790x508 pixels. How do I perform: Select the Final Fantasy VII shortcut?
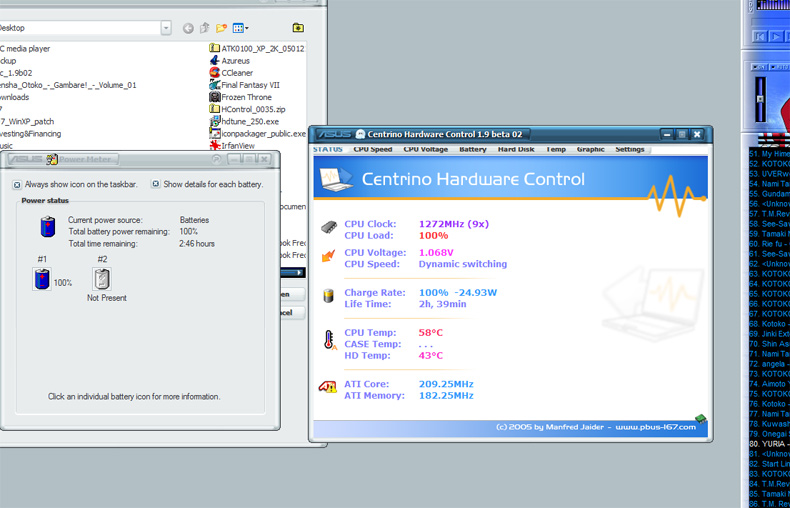click(244, 85)
